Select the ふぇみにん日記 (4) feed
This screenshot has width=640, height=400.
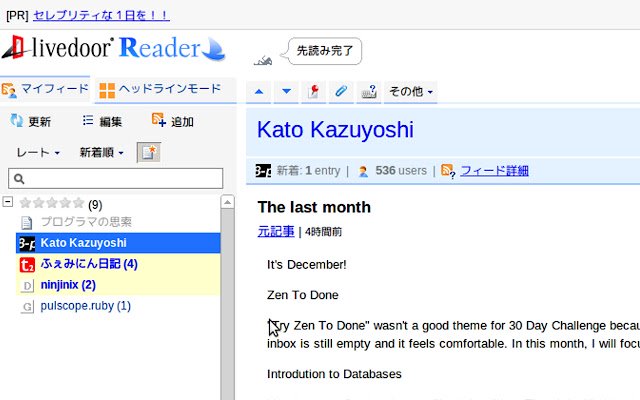click(x=118, y=264)
